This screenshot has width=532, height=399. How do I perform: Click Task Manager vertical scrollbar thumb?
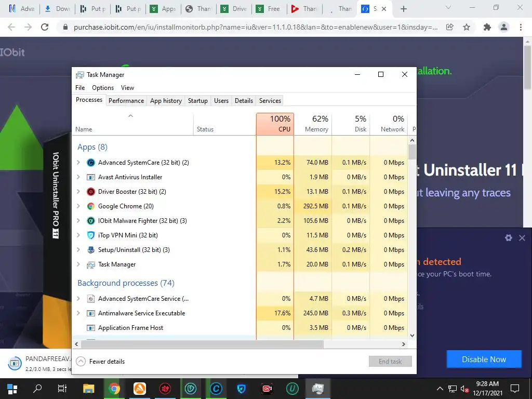pos(412,152)
